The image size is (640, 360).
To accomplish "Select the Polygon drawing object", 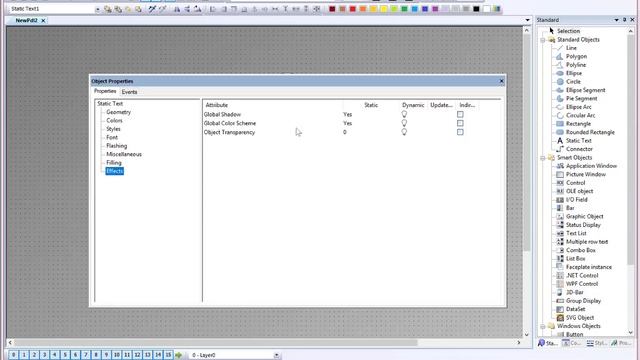I will [x=576, y=56].
